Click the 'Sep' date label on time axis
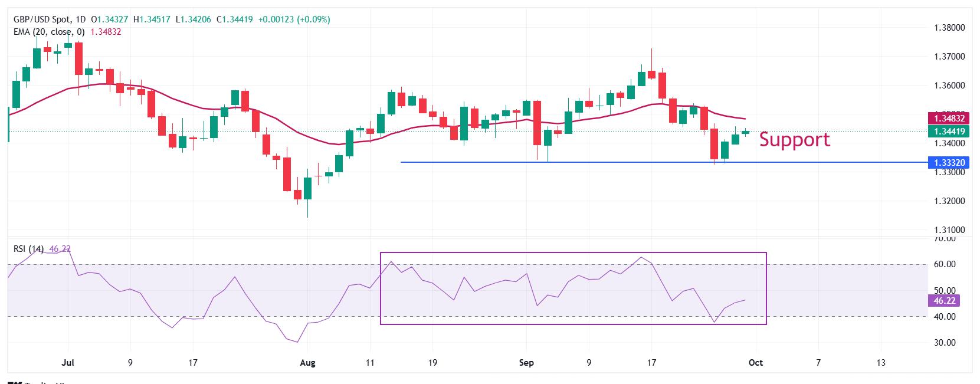 (526, 363)
